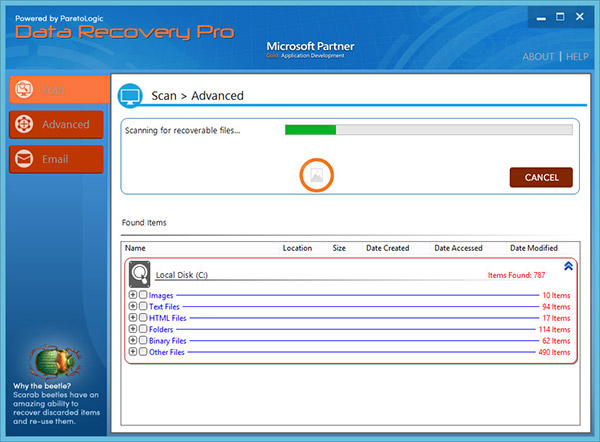
Task: Tick the Text Files checkbox
Action: pos(143,307)
